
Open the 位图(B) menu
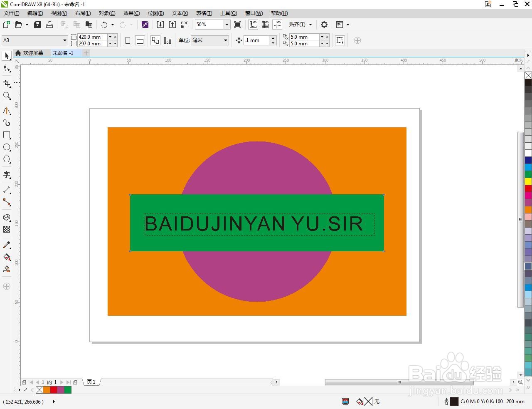click(x=156, y=13)
